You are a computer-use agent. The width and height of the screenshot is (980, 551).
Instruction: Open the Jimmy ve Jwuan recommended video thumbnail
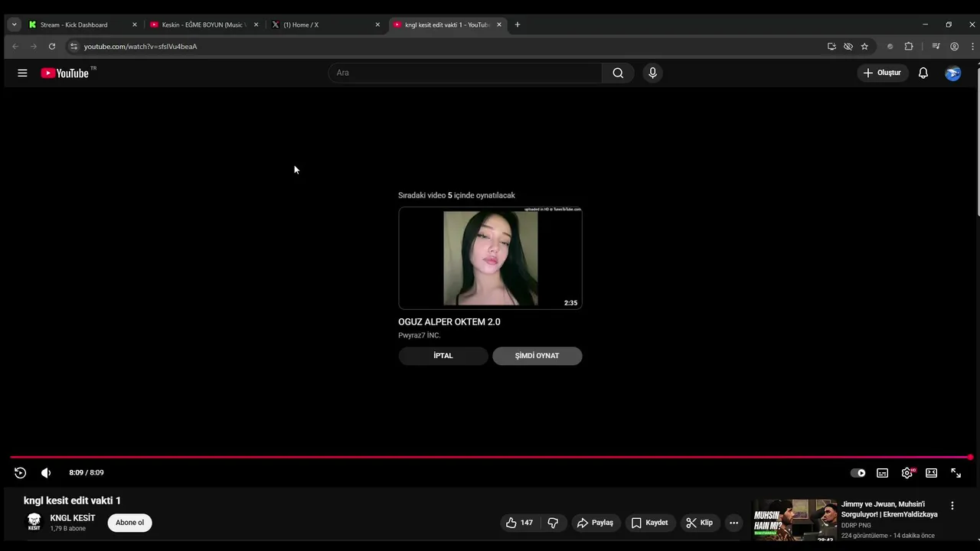tap(795, 520)
